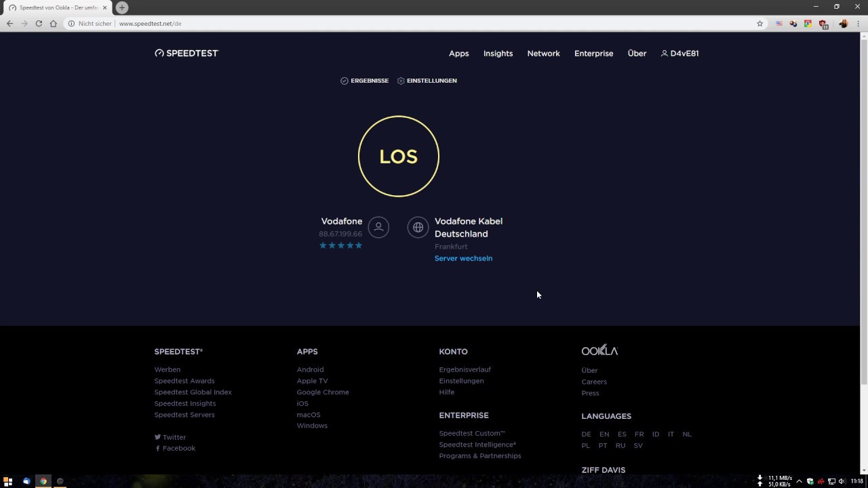The height and width of the screenshot is (488, 868).
Task: Open Careers footer link
Action: (594, 382)
